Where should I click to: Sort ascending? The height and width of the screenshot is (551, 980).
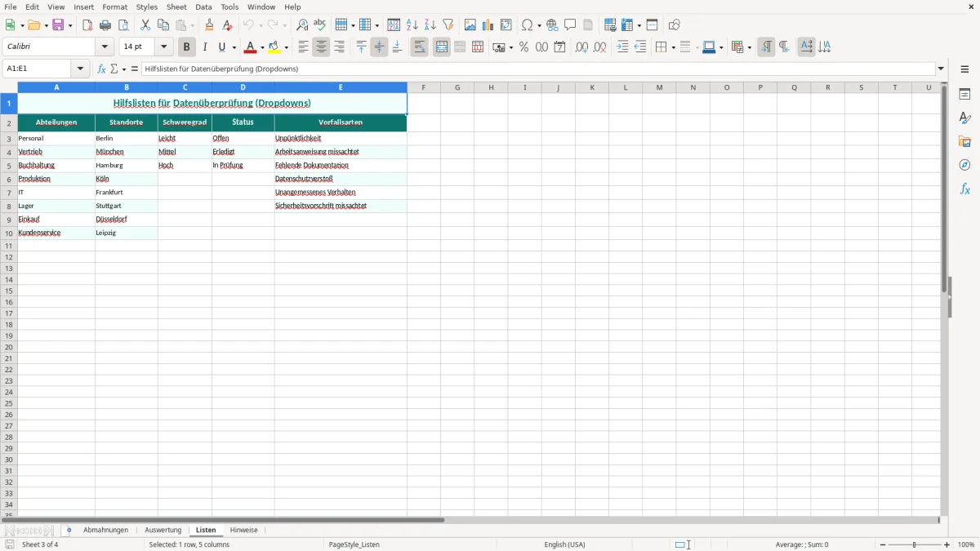pyautogui.click(x=412, y=25)
